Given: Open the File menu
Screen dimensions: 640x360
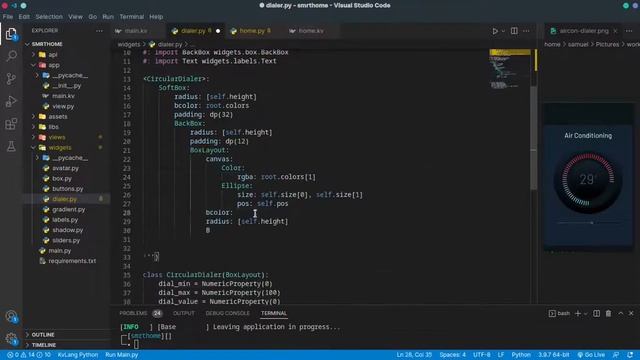Looking at the screenshot, I should click(8, 17).
